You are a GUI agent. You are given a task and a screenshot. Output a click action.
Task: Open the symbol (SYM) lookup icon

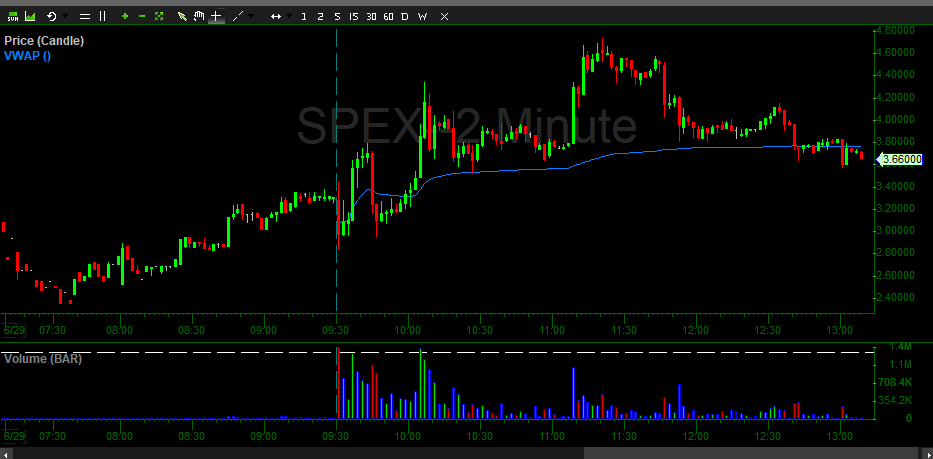(12, 17)
